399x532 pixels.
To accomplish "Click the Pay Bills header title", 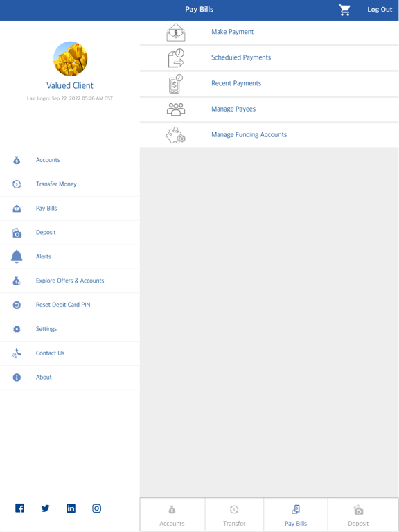I will (x=199, y=10).
